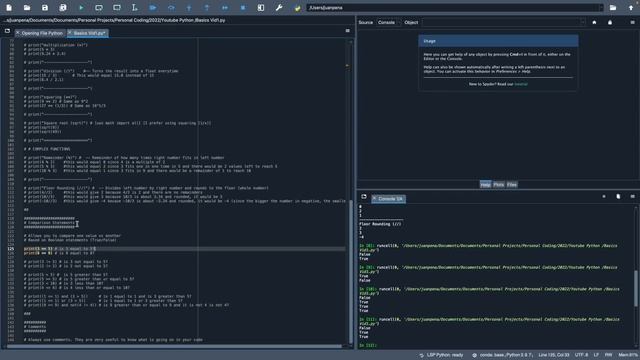Viewport: 640px width, 360px height.
Task: Run current cell and advance to next
Action: point(117,7)
